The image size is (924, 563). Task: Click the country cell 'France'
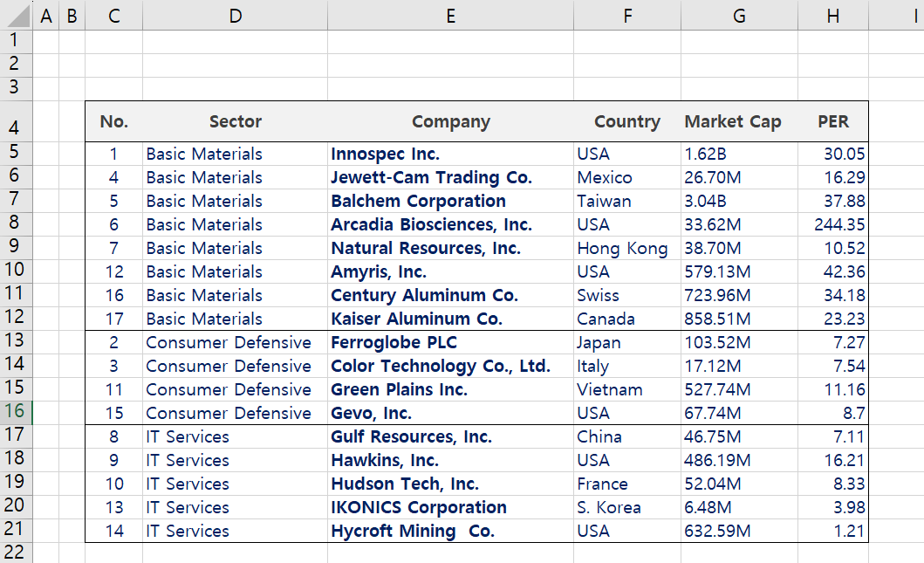[627, 484]
